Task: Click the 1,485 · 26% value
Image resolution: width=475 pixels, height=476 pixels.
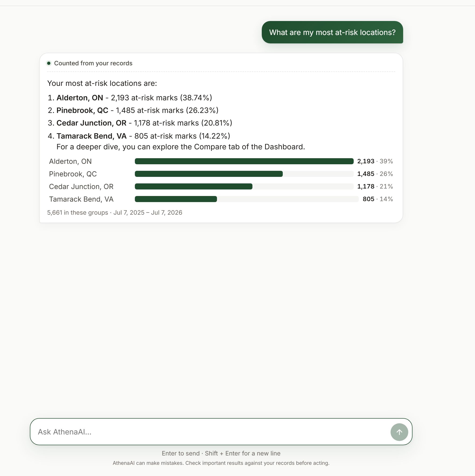Action: click(375, 174)
